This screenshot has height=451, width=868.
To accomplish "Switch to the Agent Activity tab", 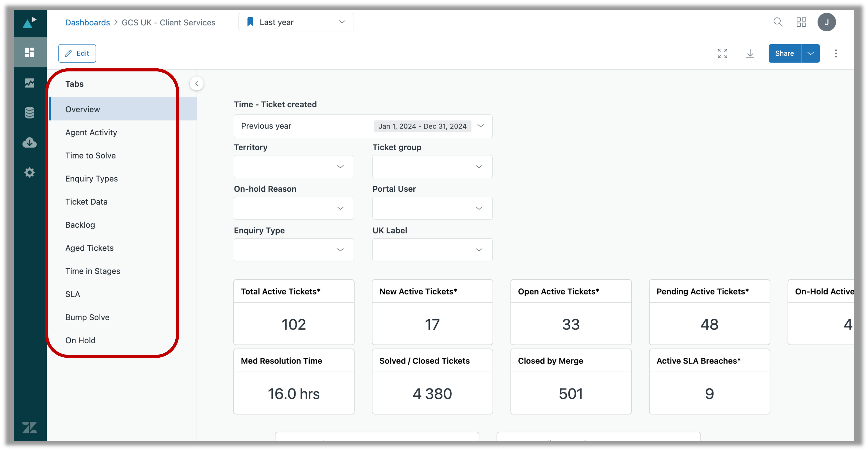I will (x=123, y=132).
